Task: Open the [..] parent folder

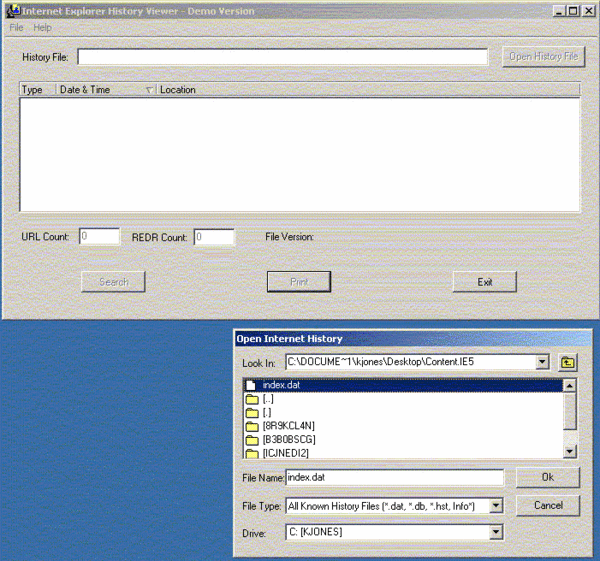Action: pyautogui.click(x=252, y=399)
